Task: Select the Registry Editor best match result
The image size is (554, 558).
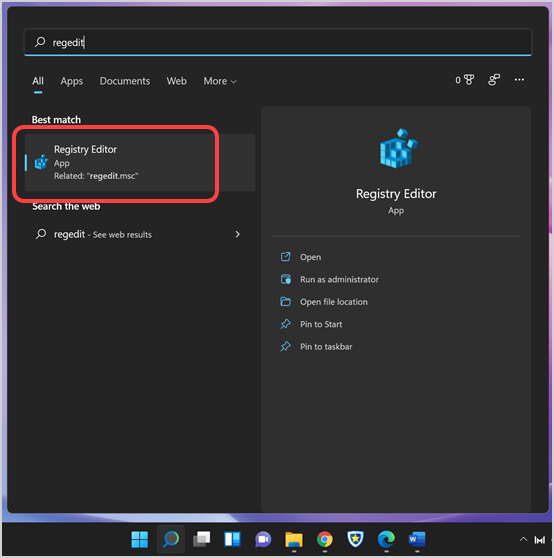Action: [140, 163]
